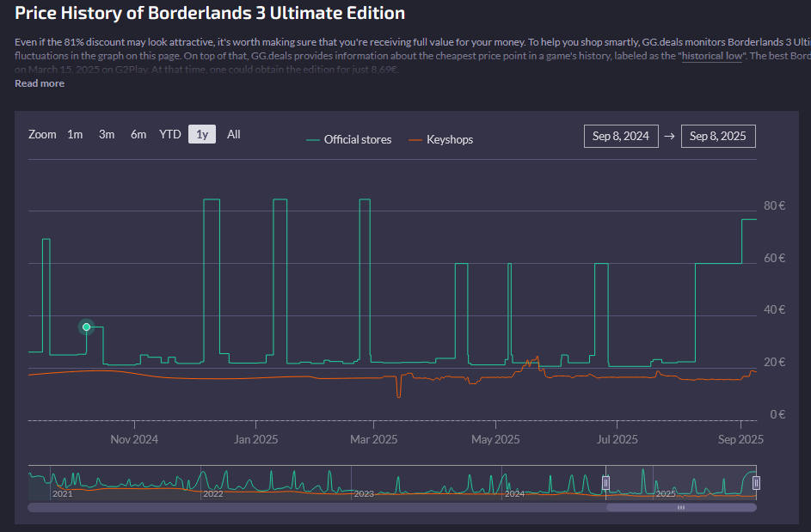The width and height of the screenshot is (811, 532).
Task: Edit the end date Sep 8, 2025
Action: pyautogui.click(x=718, y=136)
